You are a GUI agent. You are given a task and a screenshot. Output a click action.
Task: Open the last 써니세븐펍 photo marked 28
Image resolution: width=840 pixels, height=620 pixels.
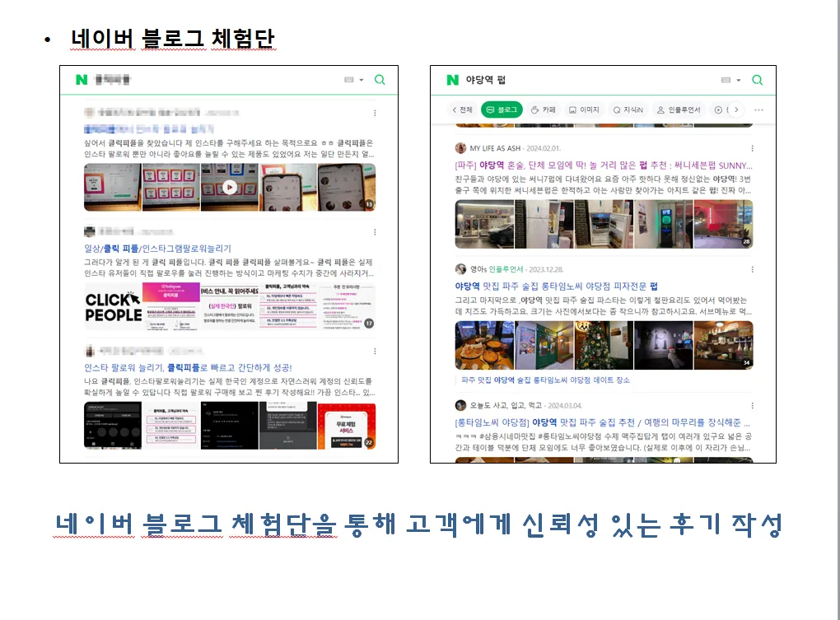pyautogui.click(x=724, y=224)
